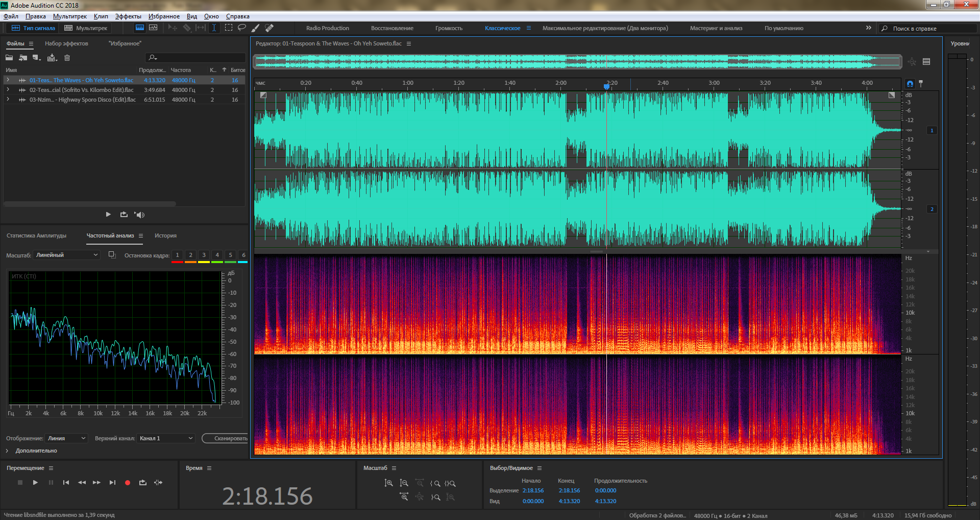Switch to Multitrack view (Мультитрек)

pyautogui.click(x=86, y=28)
